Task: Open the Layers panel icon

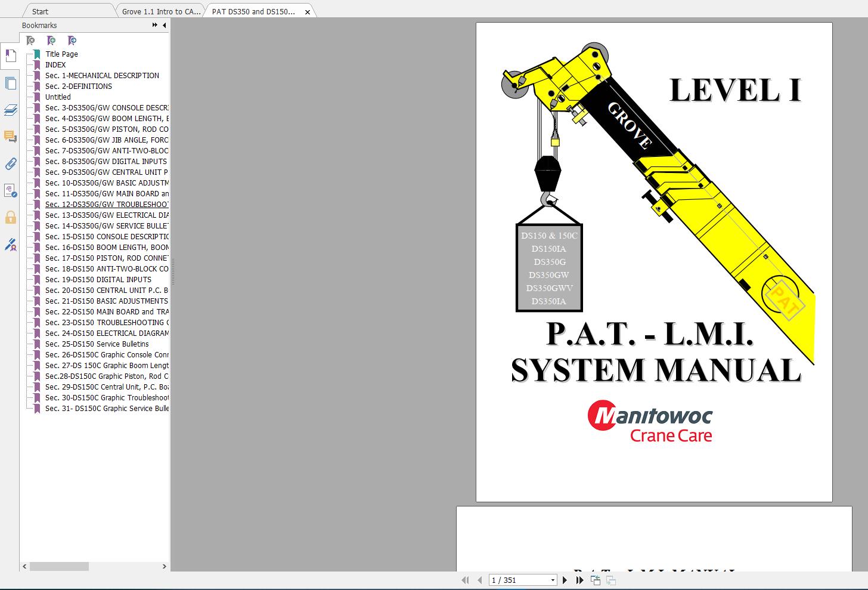Action: pyautogui.click(x=10, y=110)
